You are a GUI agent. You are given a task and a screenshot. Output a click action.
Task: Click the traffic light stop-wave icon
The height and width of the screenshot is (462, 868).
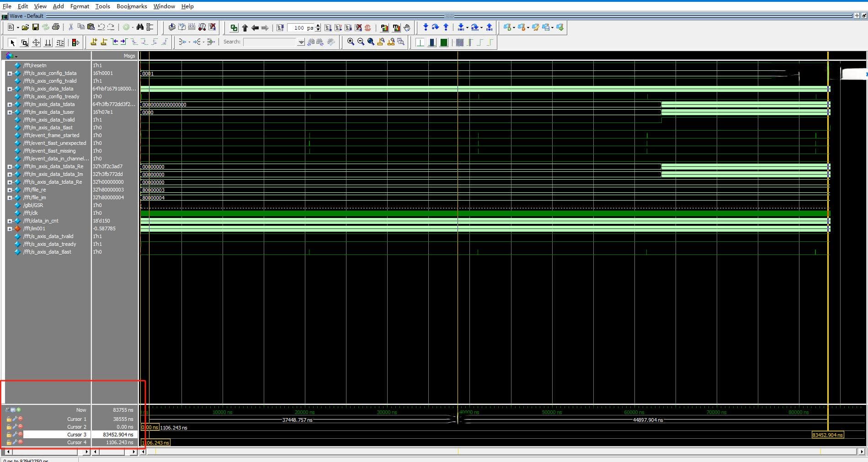[75, 42]
